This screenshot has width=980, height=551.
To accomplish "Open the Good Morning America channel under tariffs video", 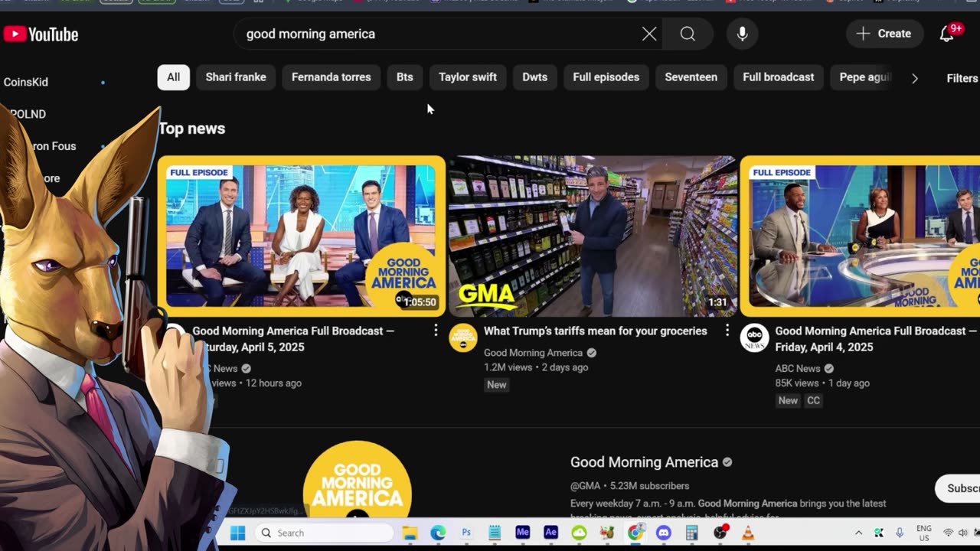I will [534, 353].
